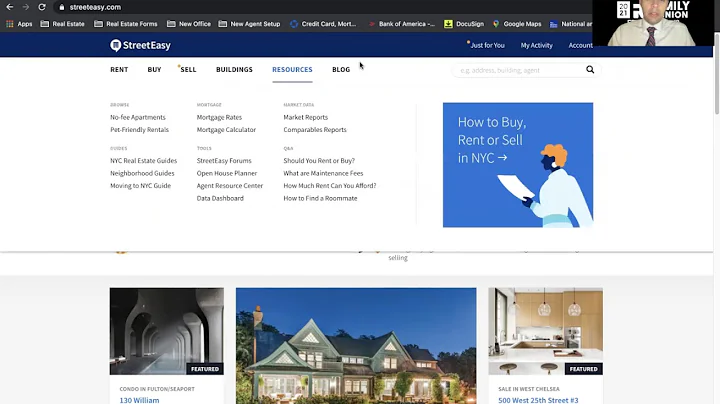Image resolution: width=720 pixels, height=404 pixels.
Task: Open NYC Real Estate Guides
Action: tap(143, 161)
